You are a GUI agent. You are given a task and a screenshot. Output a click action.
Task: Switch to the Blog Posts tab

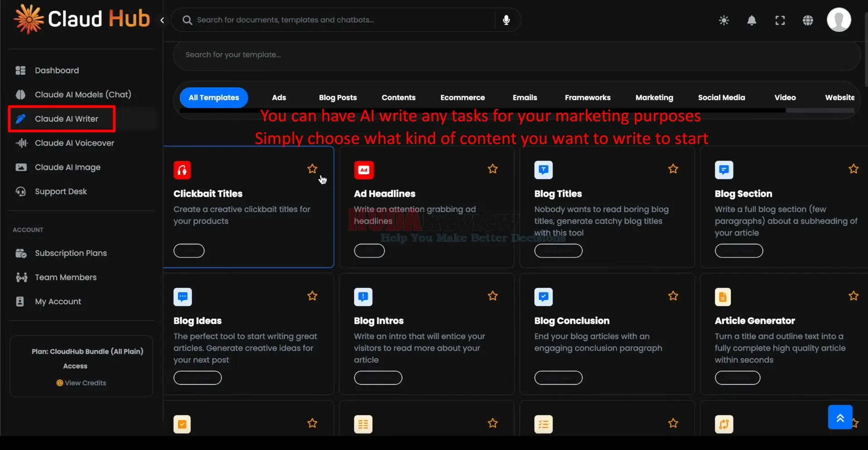(338, 97)
